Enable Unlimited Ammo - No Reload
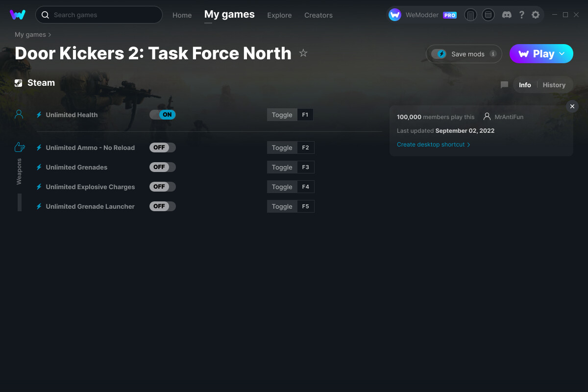Image resolution: width=588 pixels, height=392 pixels. click(163, 147)
